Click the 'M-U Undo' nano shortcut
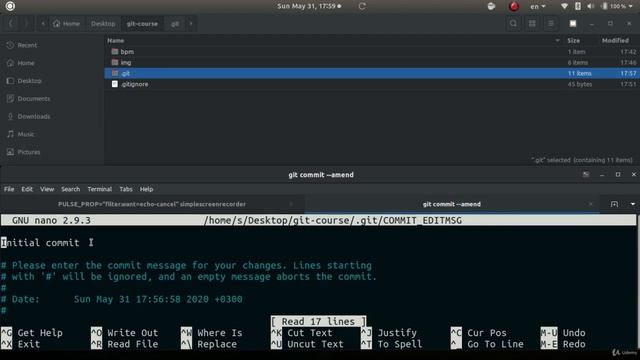This screenshot has height=360, width=640. click(x=563, y=333)
